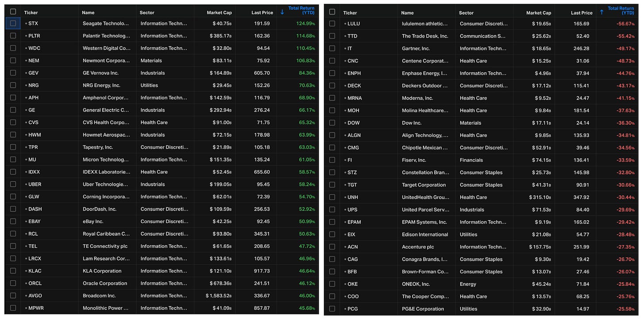The height and width of the screenshot is (319, 644).
Task: Click the Energy sector in OKE row
Action: 468,284
